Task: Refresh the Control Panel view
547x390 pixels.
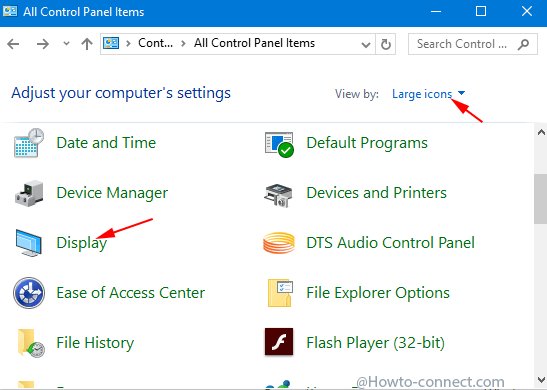Action: tap(385, 44)
